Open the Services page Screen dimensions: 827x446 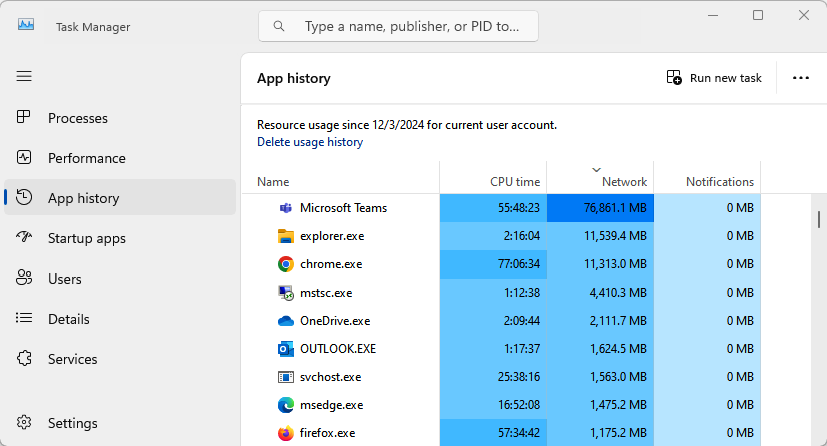click(120, 359)
